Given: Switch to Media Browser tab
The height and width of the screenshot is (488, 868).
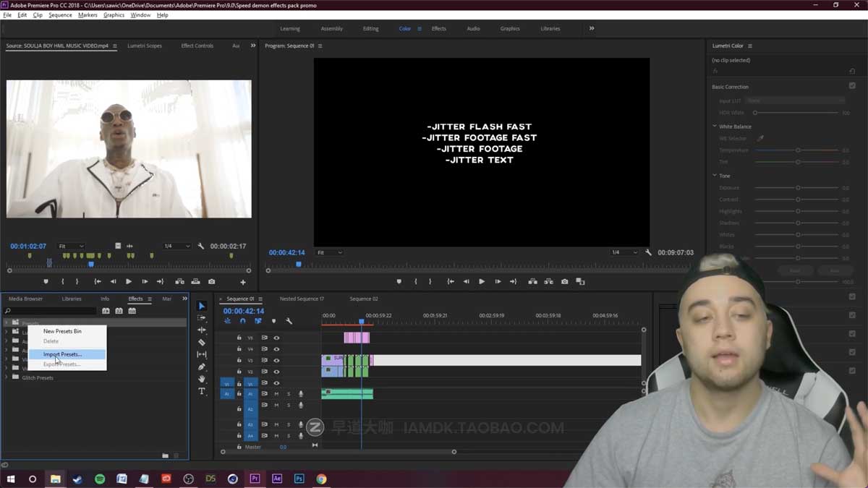Looking at the screenshot, I should click(25, 299).
